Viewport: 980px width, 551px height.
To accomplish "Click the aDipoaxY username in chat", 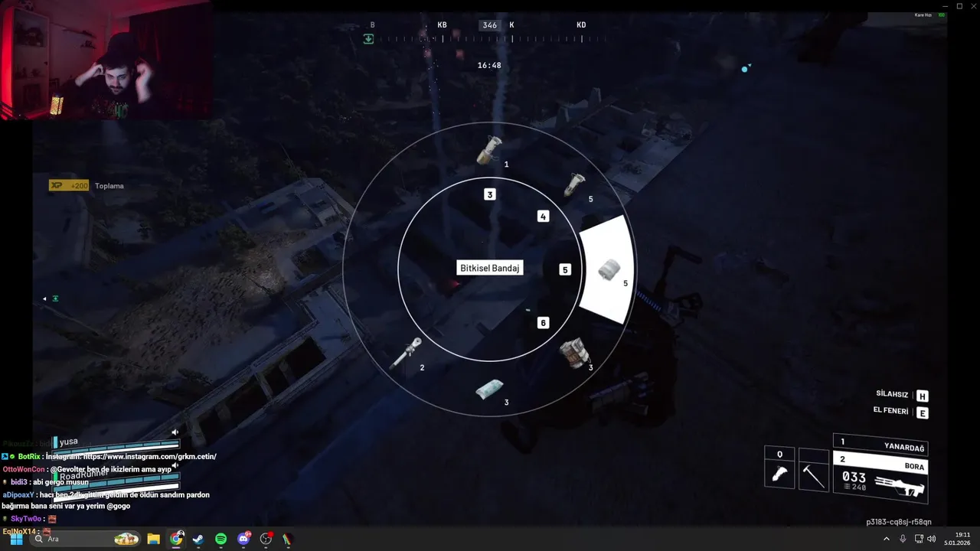I will pos(18,494).
